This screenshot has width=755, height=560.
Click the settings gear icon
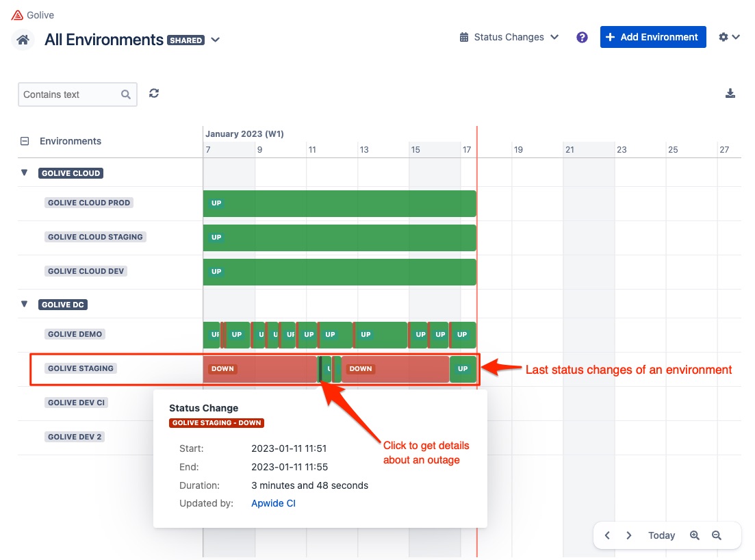[723, 36]
